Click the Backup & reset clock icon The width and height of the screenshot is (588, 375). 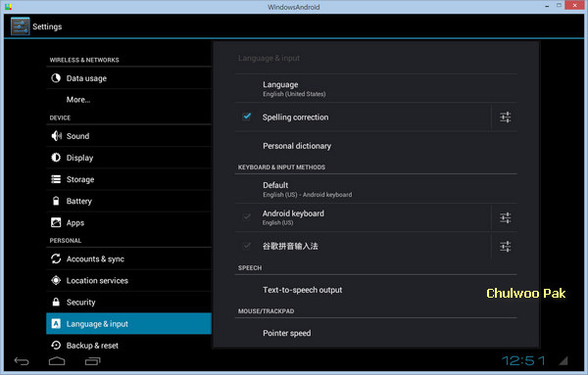(x=56, y=345)
